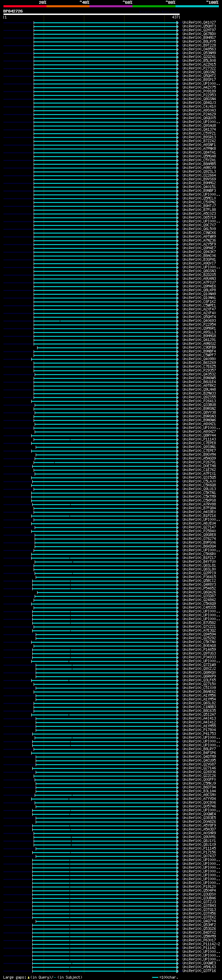Image resolution: width=222 pixels, height=980 pixels.
Task: Select hit UniRef100_Q33BU8
Action: pyautogui.click(x=199, y=405)
